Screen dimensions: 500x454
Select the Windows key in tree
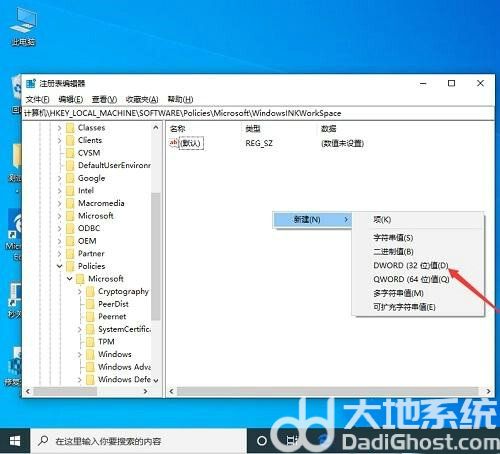click(x=115, y=354)
